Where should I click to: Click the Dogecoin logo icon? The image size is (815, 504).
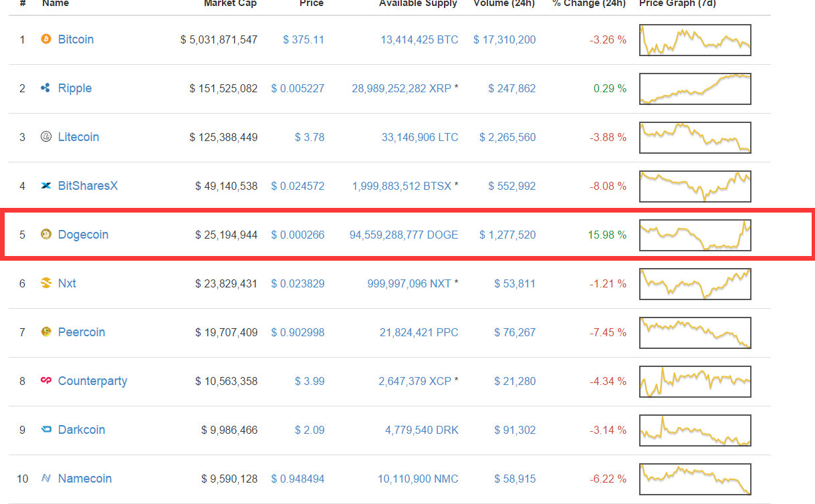point(46,235)
